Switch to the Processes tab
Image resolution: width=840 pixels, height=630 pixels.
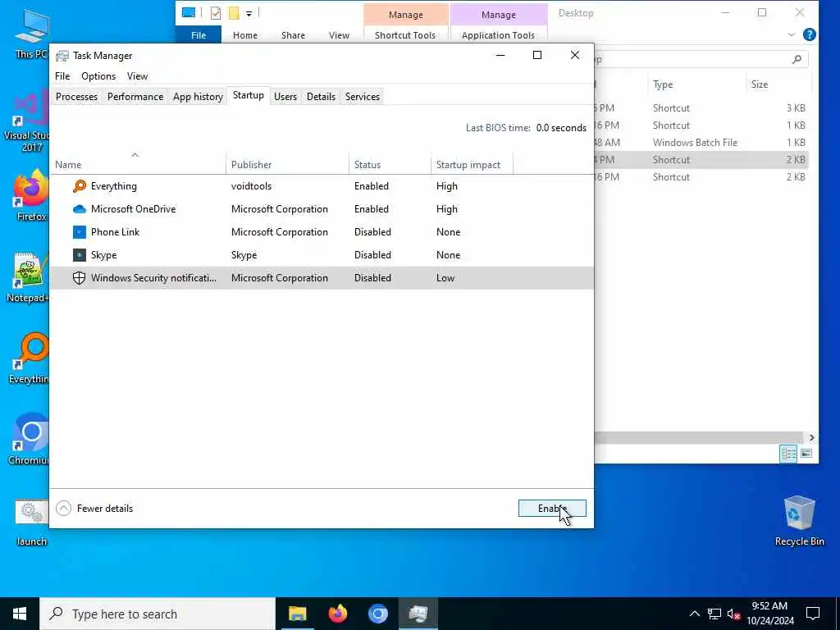point(76,97)
